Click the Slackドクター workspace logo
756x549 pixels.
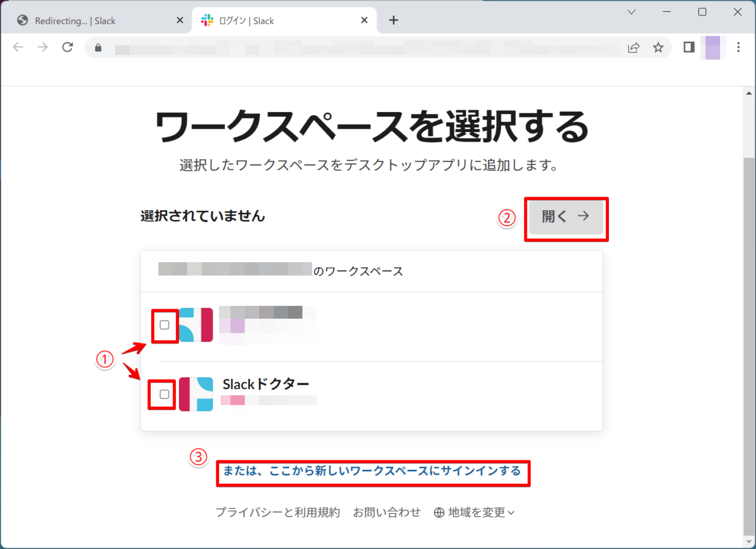point(196,394)
